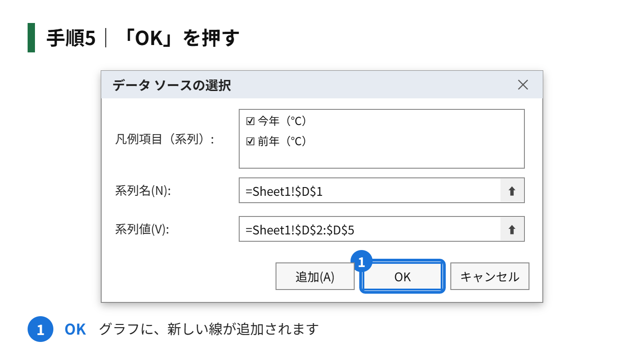The height and width of the screenshot is (364, 644).
Task: Uncheck the 今年（℃） series checkbox
Action: [x=250, y=121]
